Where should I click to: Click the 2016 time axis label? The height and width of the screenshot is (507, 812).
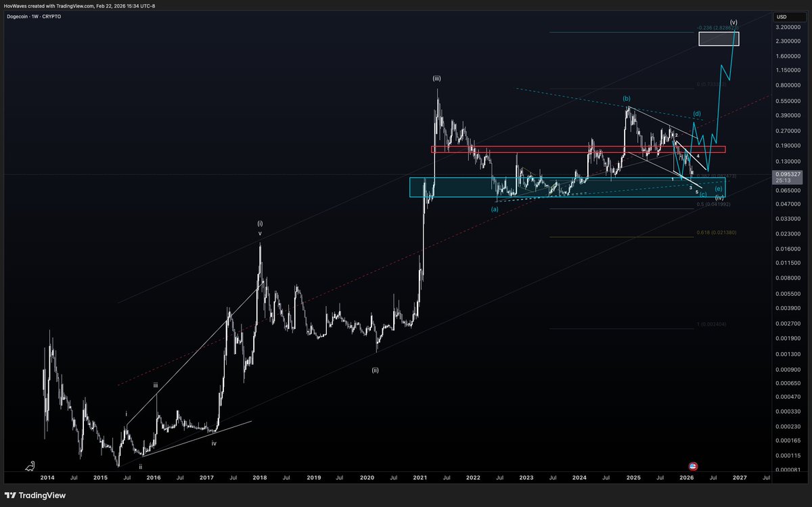(154, 477)
